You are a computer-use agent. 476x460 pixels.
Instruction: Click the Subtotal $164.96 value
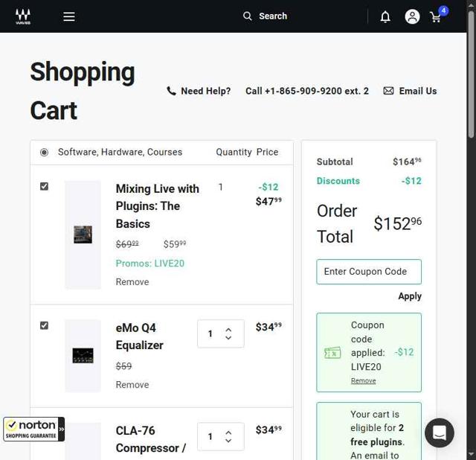(x=407, y=162)
